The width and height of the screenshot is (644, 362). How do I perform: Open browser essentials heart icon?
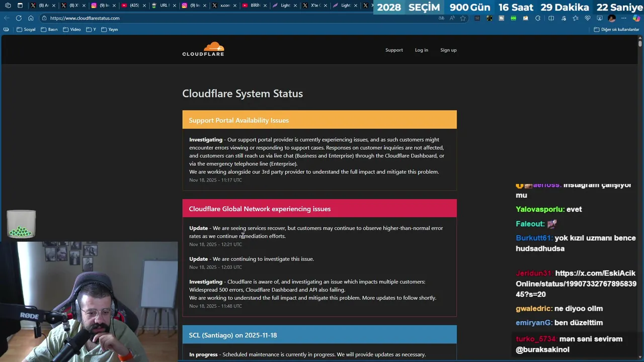(x=588, y=18)
